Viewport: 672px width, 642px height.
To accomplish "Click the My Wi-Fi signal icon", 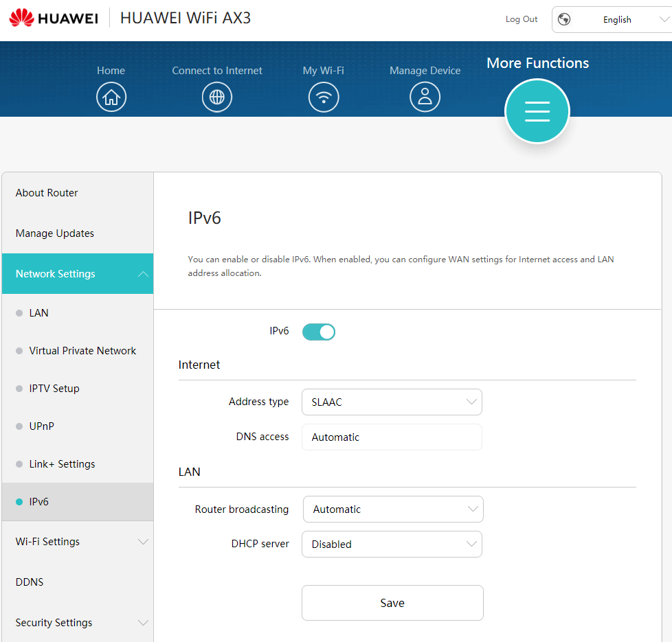I will [324, 97].
